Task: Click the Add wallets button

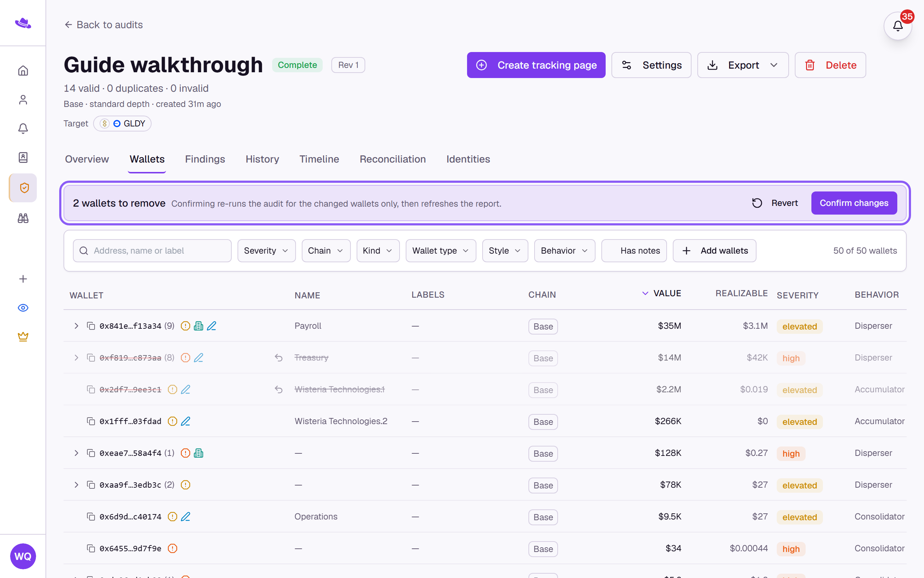Action: coord(714,251)
